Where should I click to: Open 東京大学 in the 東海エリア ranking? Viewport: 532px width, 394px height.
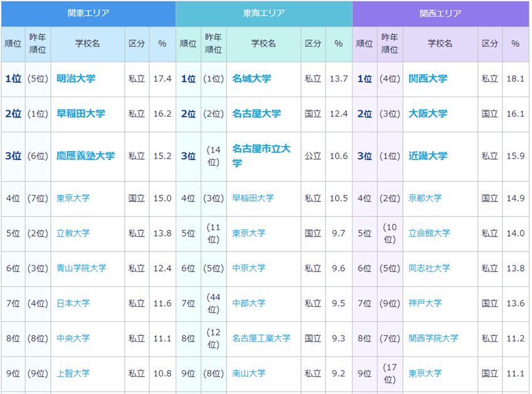[x=248, y=233]
